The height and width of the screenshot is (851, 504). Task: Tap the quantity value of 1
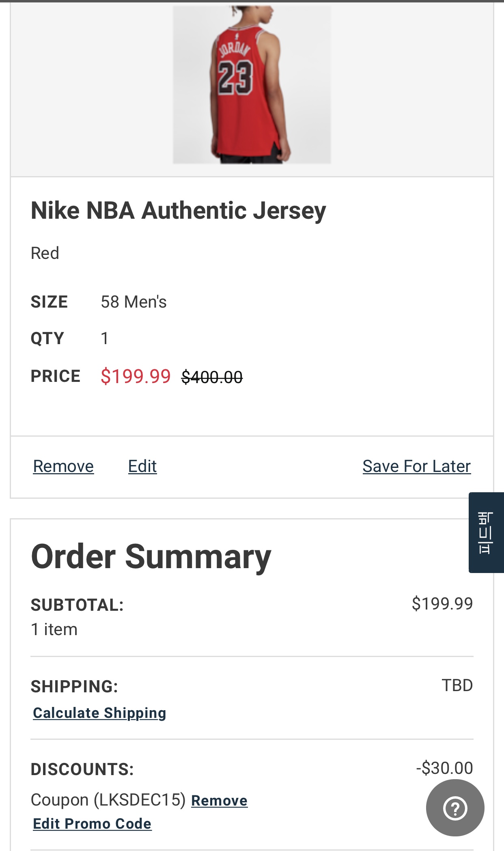point(105,338)
